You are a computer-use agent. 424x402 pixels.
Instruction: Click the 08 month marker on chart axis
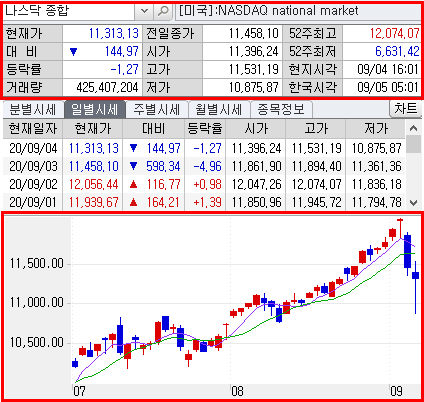click(237, 391)
